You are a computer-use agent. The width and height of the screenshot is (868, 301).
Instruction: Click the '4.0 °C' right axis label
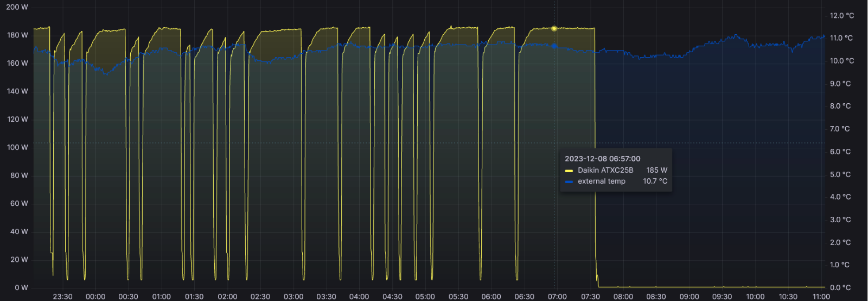(x=840, y=197)
